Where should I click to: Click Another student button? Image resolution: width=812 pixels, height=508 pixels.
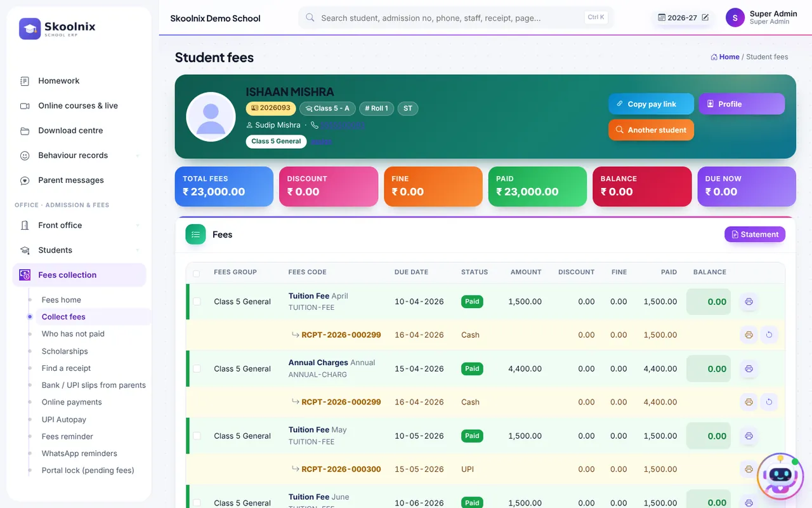pos(652,130)
